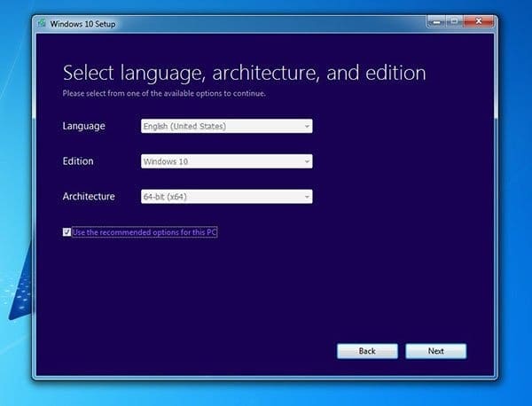The image size is (532, 406).
Task: Close the Windows 10 Setup window
Action: [479, 21]
